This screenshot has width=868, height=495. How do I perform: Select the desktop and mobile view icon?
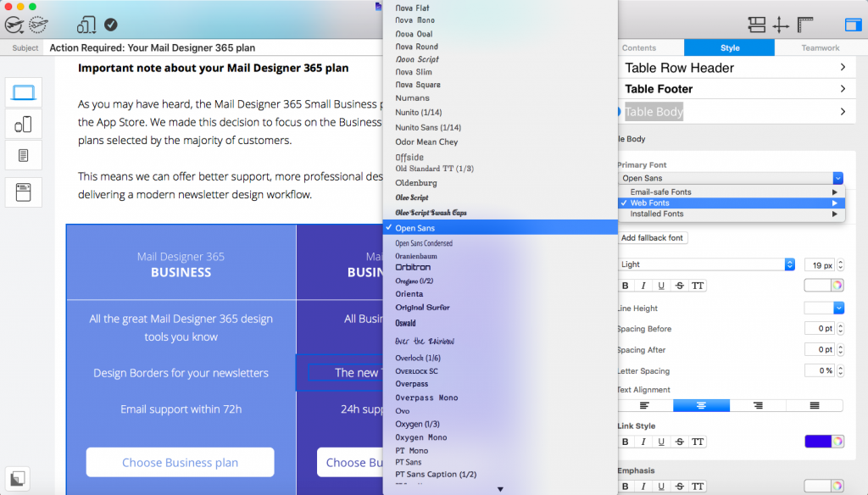[23, 125]
